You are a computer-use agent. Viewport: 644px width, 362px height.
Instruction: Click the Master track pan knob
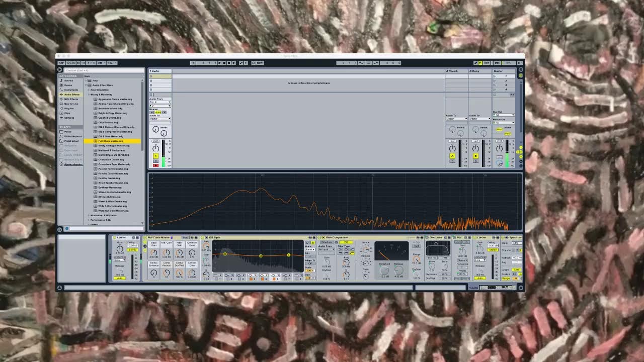(499, 148)
